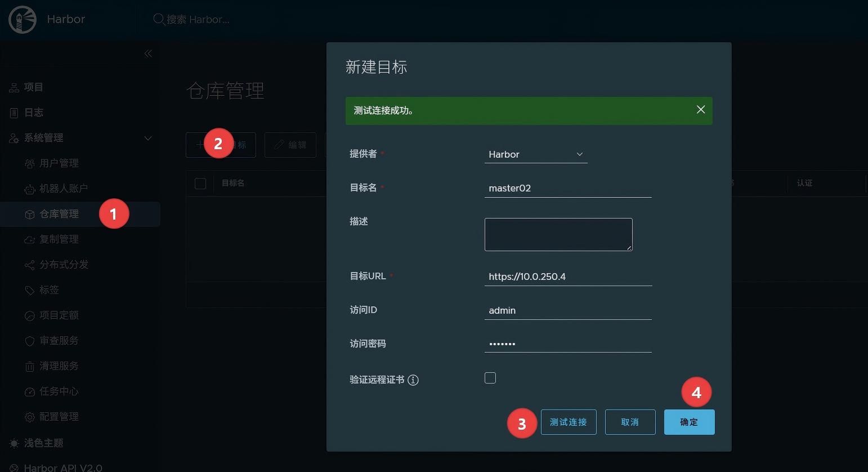Open 配置管理 configuration settings
The width and height of the screenshot is (868, 472).
pos(59,416)
